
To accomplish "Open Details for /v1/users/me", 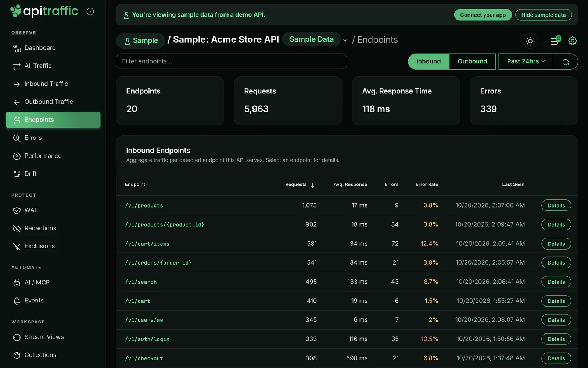I will 556,320.
